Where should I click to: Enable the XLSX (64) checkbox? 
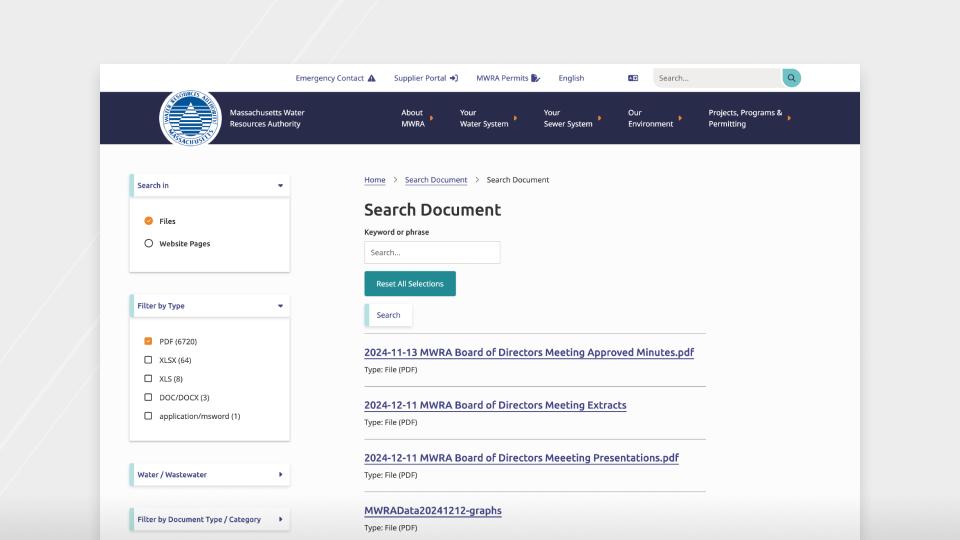(149, 360)
